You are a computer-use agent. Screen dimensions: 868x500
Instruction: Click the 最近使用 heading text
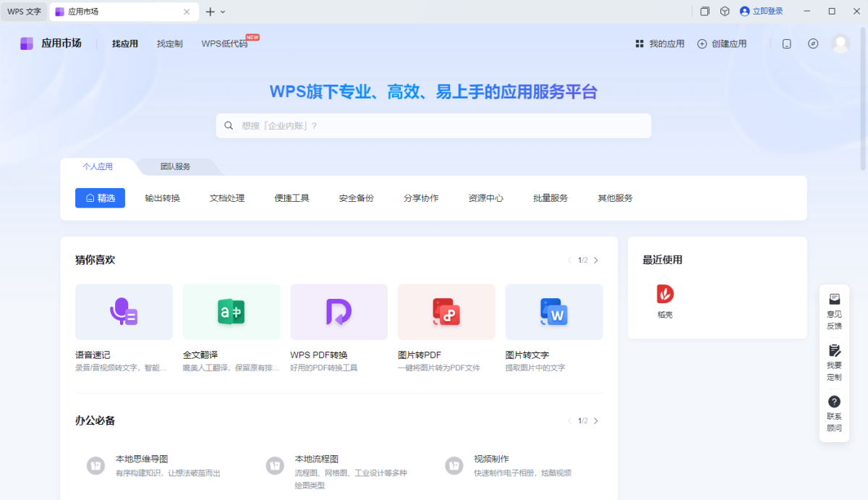coord(663,260)
